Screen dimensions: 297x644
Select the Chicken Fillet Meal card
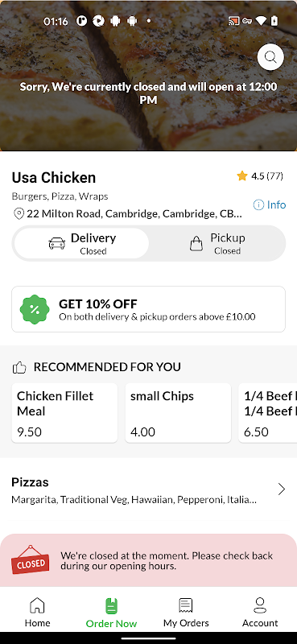point(64,413)
